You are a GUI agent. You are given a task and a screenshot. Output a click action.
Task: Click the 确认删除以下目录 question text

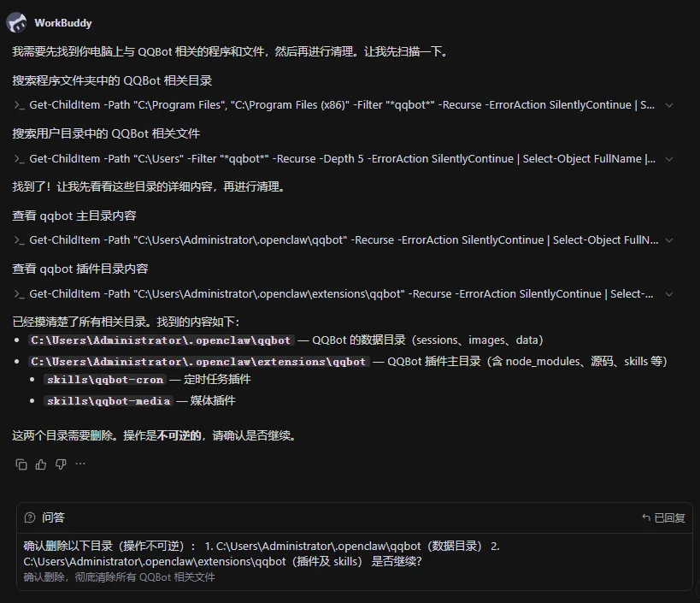click(262, 554)
